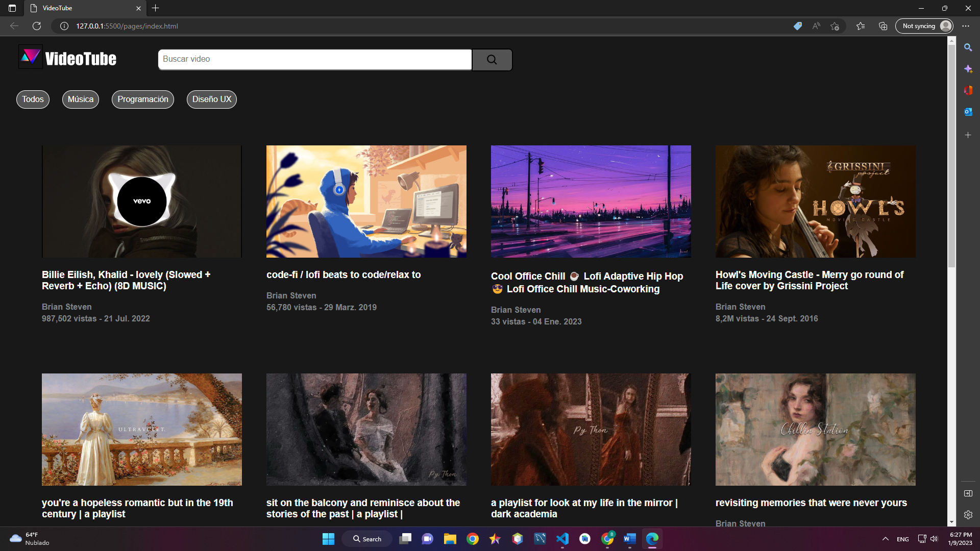This screenshot has width=980, height=551.
Task: Select the Diseño UX filter pill
Action: [212, 99]
